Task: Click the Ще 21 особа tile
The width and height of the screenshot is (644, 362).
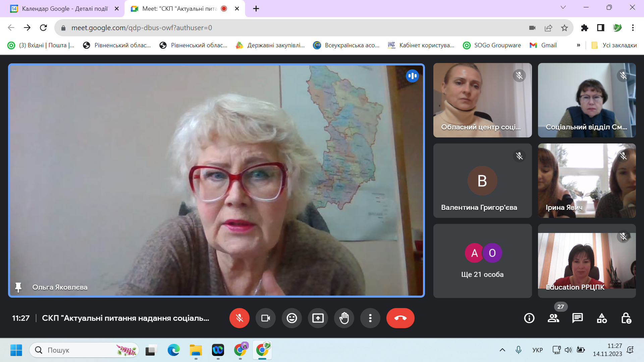Action: click(482, 261)
